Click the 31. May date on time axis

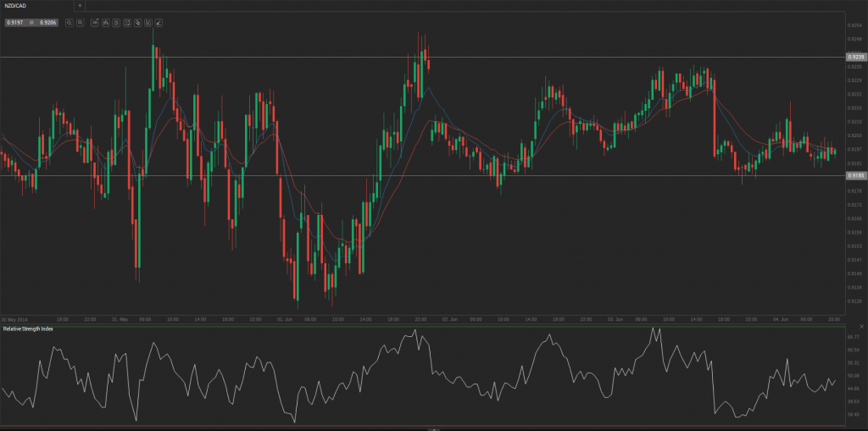[120, 319]
